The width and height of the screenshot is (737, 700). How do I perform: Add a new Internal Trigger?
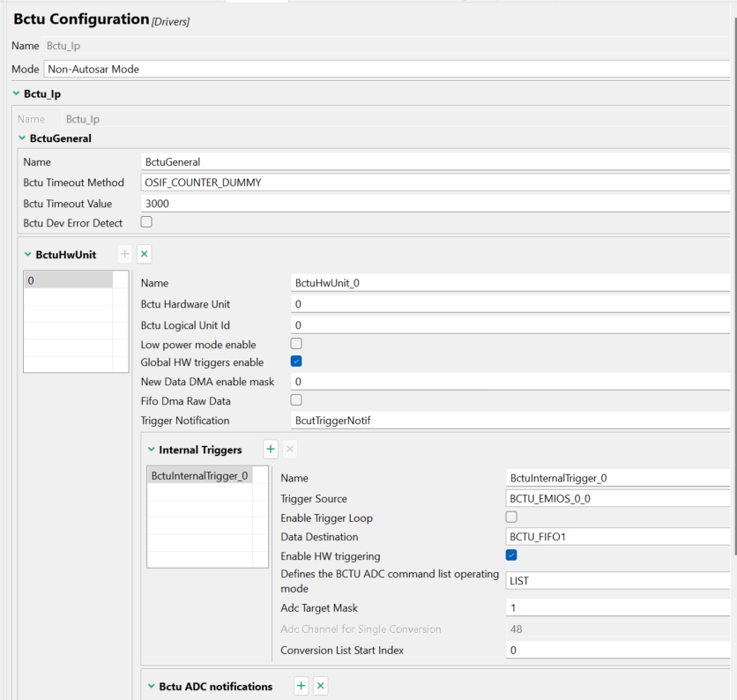pyautogui.click(x=271, y=450)
